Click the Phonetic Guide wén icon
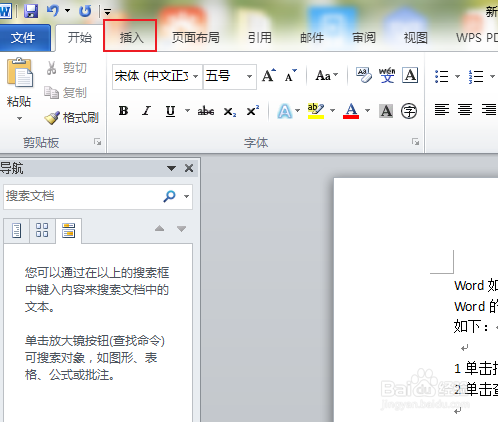Image resolution: width=498 pixels, height=422 pixels. [387, 76]
